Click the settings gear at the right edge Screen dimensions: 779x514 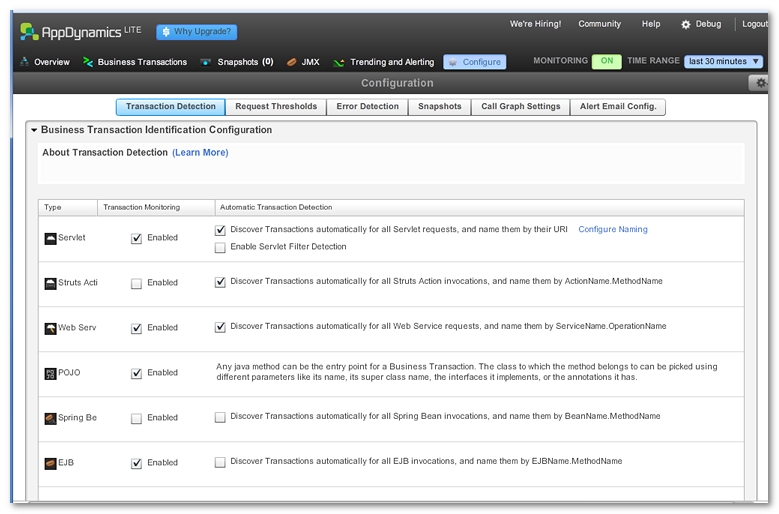pyautogui.click(x=760, y=83)
